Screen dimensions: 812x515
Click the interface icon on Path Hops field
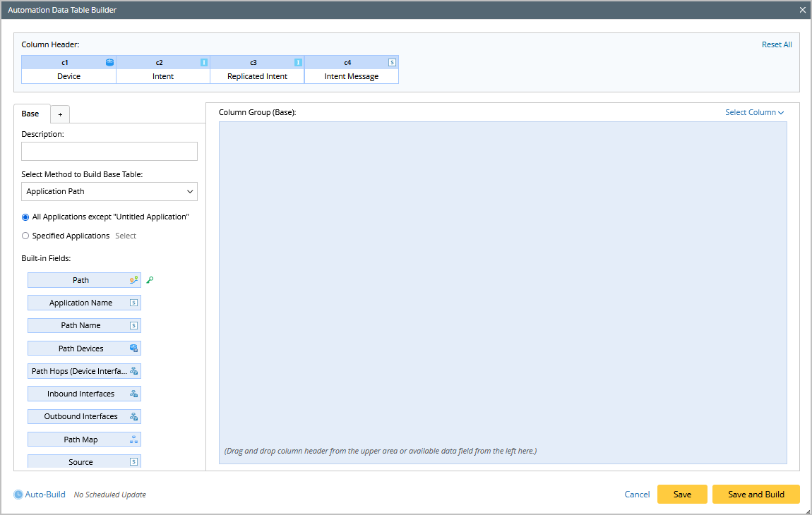(133, 371)
